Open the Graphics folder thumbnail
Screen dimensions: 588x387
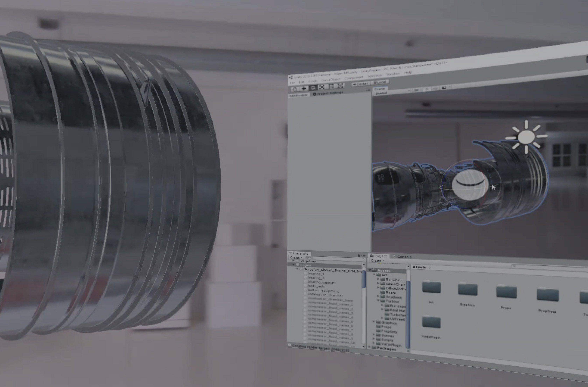467,289
